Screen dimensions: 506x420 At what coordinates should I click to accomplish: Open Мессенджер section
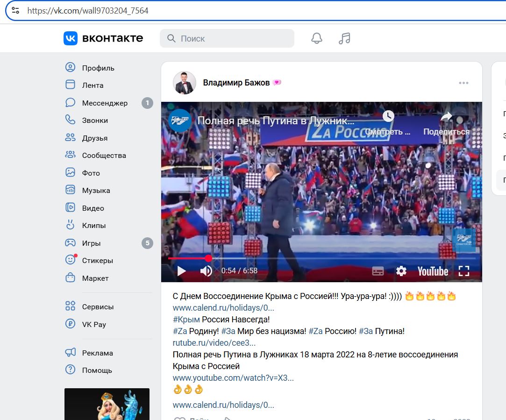[x=105, y=103]
